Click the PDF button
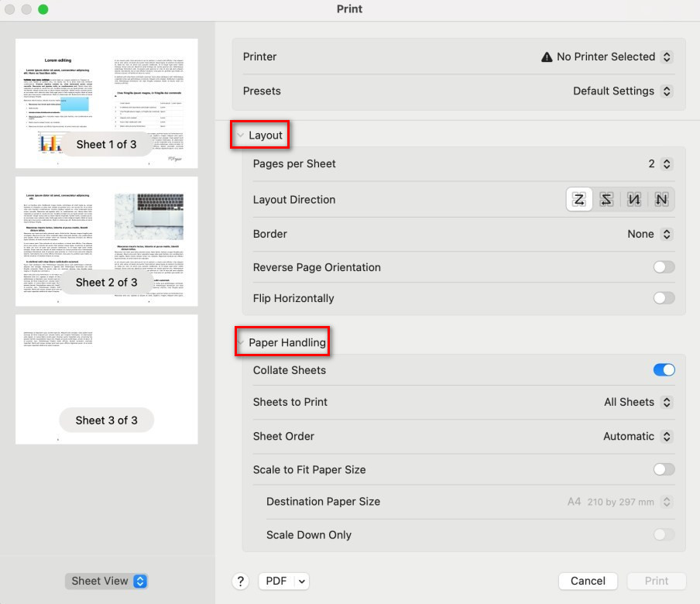The height and width of the screenshot is (604, 700). click(x=276, y=581)
